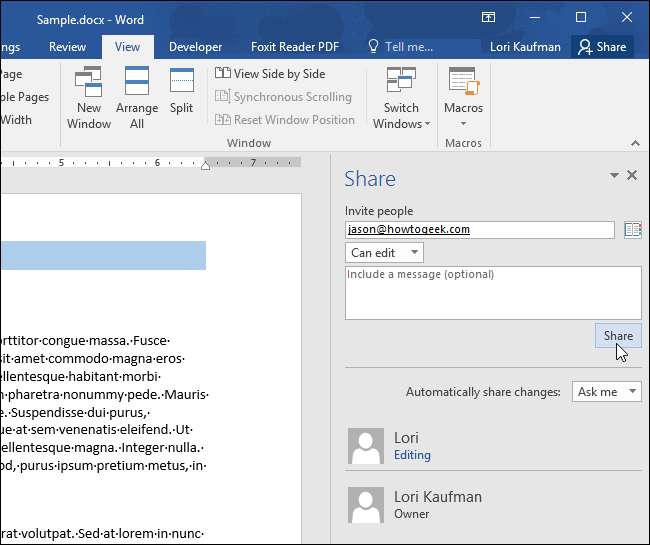
Task: Click View Side by Side
Action: tap(270, 74)
